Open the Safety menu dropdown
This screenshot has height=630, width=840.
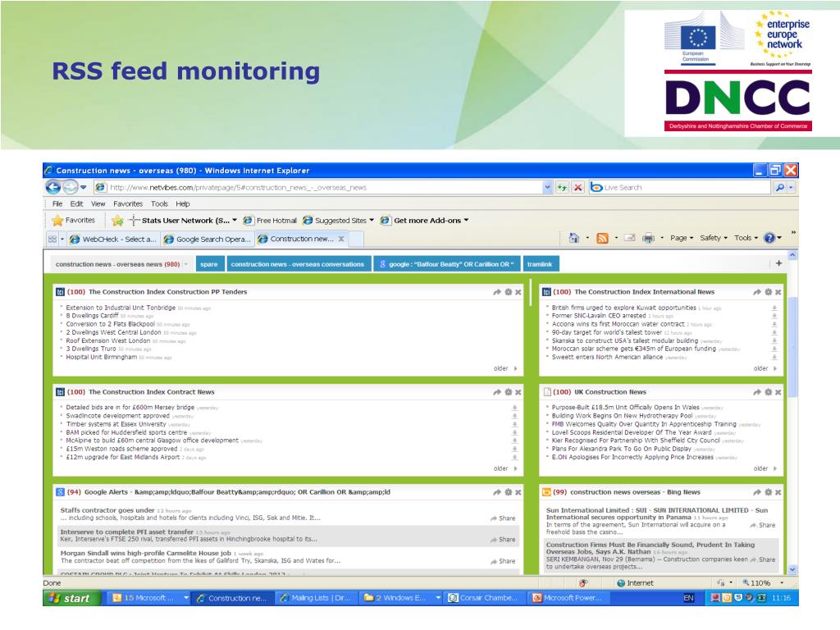714,238
